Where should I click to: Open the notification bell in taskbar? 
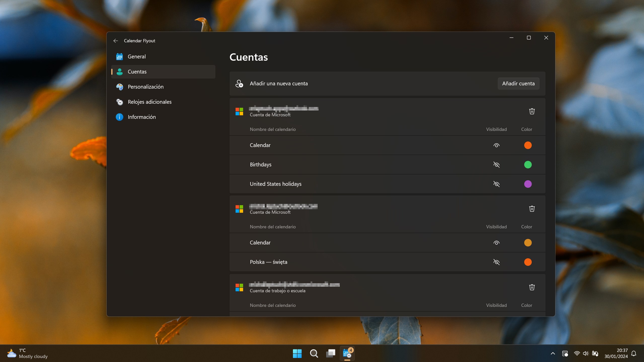(x=634, y=353)
